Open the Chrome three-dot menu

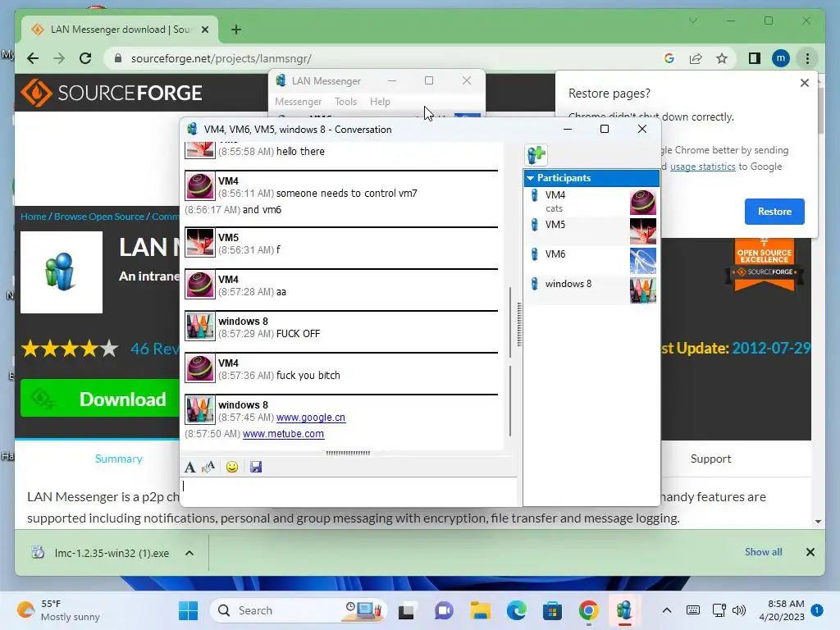(x=807, y=58)
